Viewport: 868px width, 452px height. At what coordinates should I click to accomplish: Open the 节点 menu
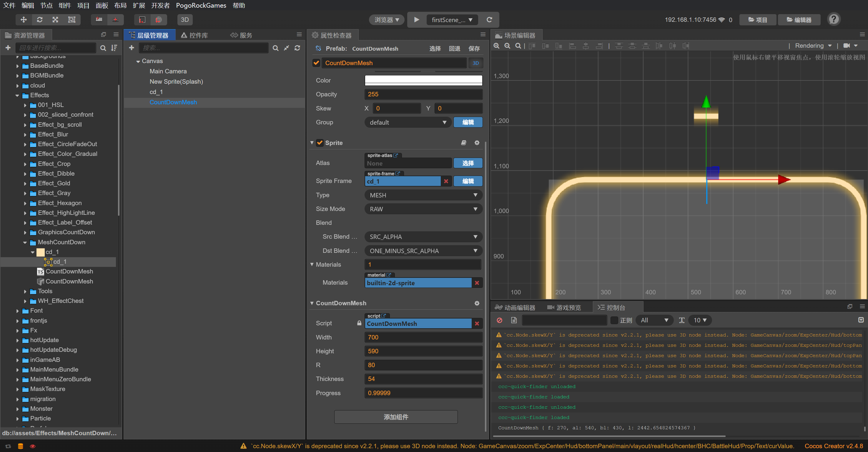tap(46, 5)
